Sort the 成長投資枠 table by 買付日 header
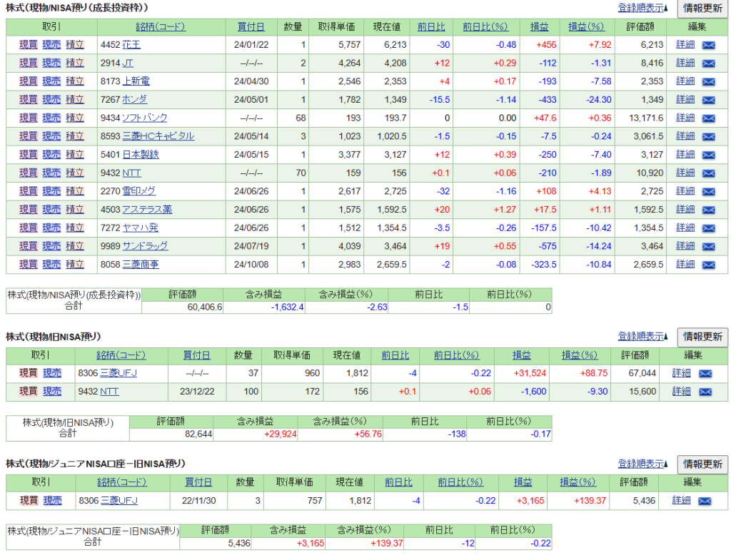The height and width of the screenshot is (560, 731). (x=251, y=27)
